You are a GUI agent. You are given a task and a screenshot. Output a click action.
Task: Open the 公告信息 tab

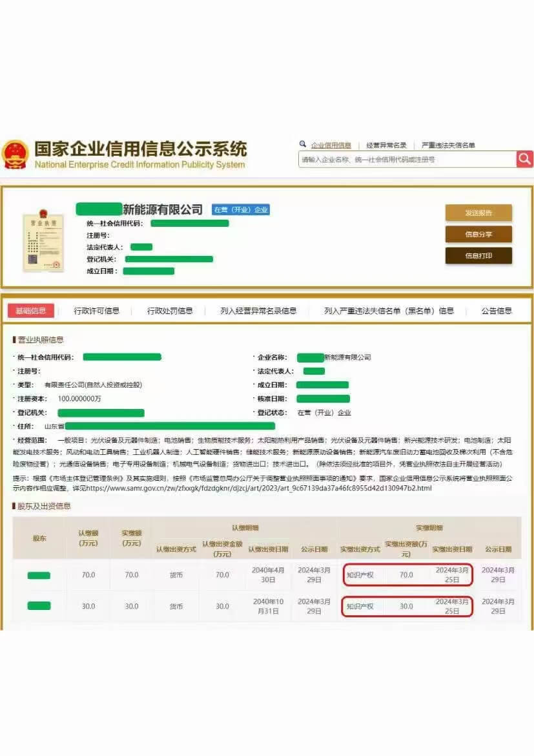pyautogui.click(x=497, y=311)
